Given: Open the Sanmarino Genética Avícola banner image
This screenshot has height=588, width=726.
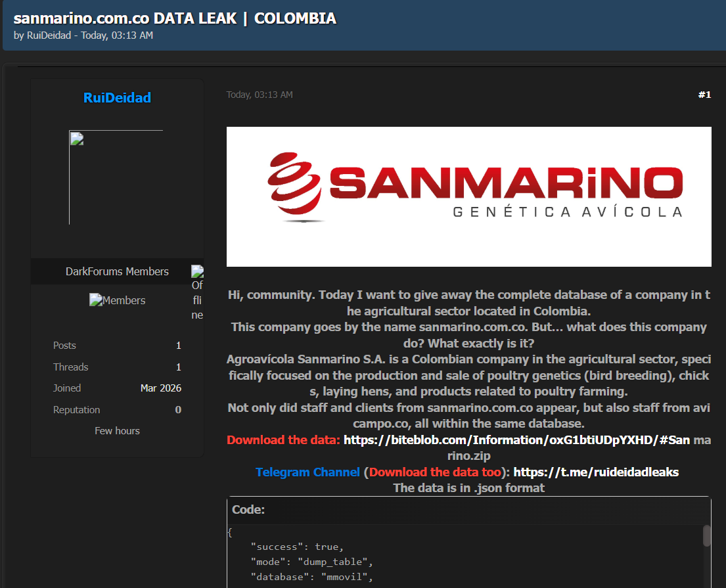Looking at the screenshot, I should click(468, 196).
